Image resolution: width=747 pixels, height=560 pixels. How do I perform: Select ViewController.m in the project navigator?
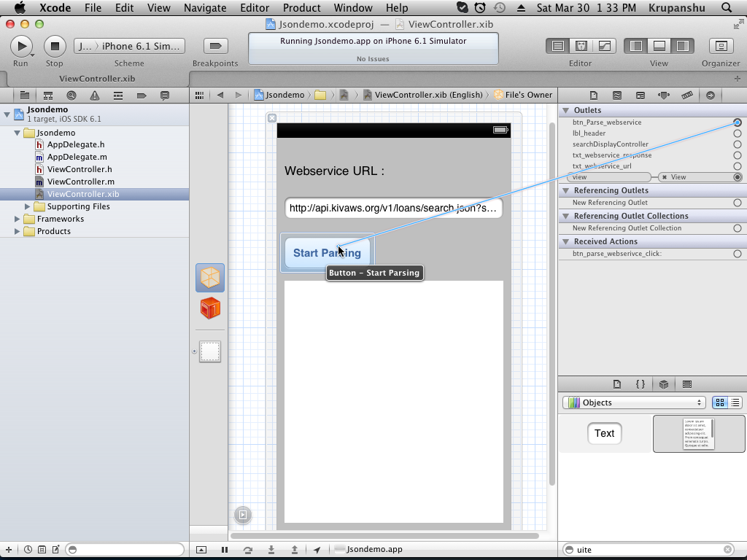(80, 182)
